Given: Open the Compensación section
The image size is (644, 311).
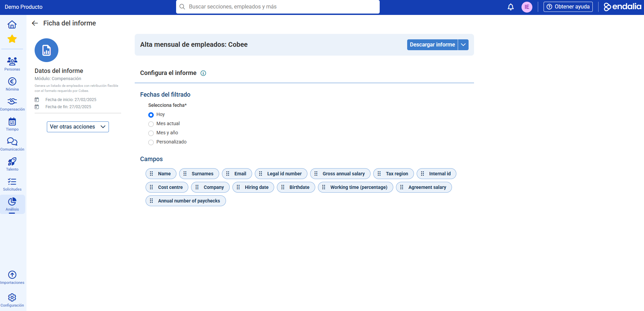Looking at the screenshot, I should [12, 104].
